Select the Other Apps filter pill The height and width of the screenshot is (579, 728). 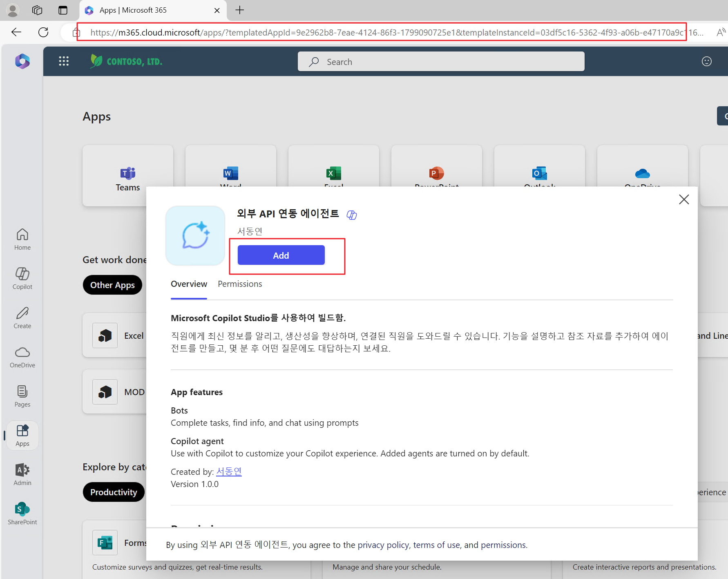tap(112, 285)
